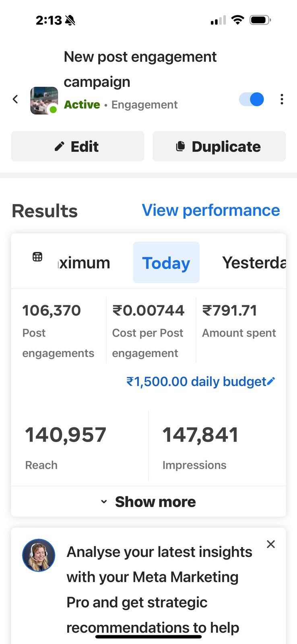Tap the silent mode bell icon
Screen dimensions: 297x644
[x=70, y=20]
